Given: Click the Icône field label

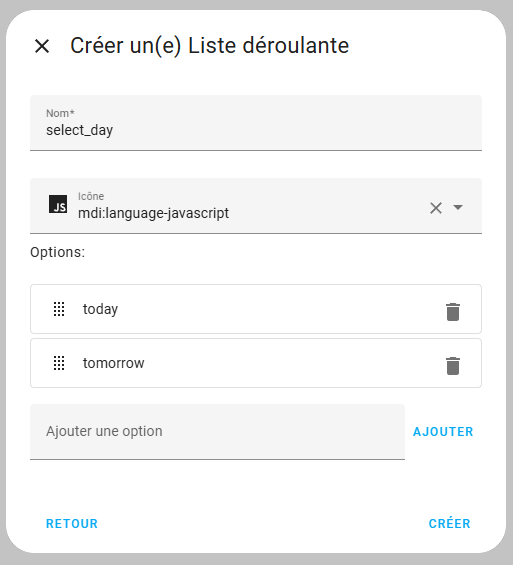Looking at the screenshot, I should coord(91,196).
